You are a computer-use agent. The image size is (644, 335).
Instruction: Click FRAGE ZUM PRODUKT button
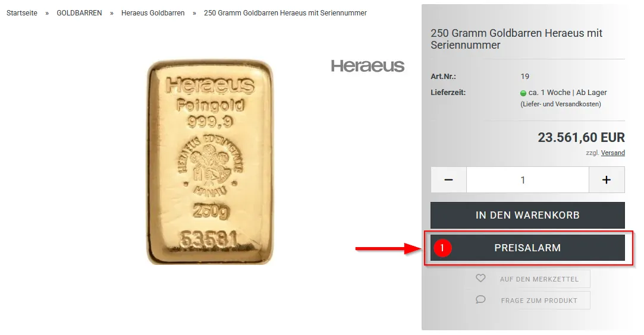532,301
